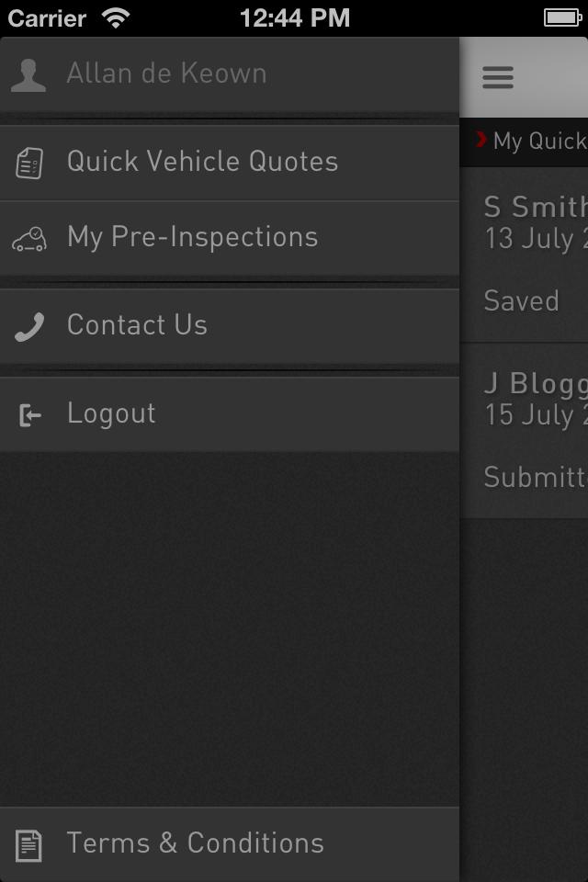The height and width of the screenshot is (882, 588).
Task: Click the Terms & Conditions page icon
Action: pyautogui.click(x=28, y=843)
